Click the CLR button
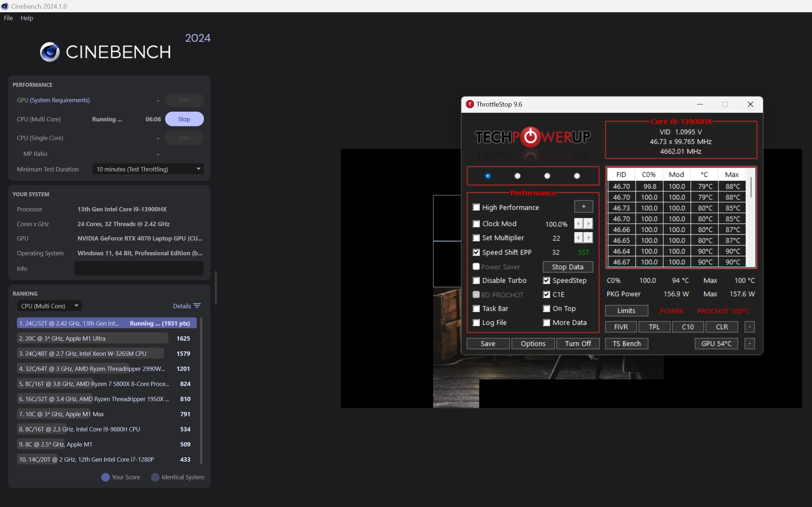 click(x=722, y=327)
